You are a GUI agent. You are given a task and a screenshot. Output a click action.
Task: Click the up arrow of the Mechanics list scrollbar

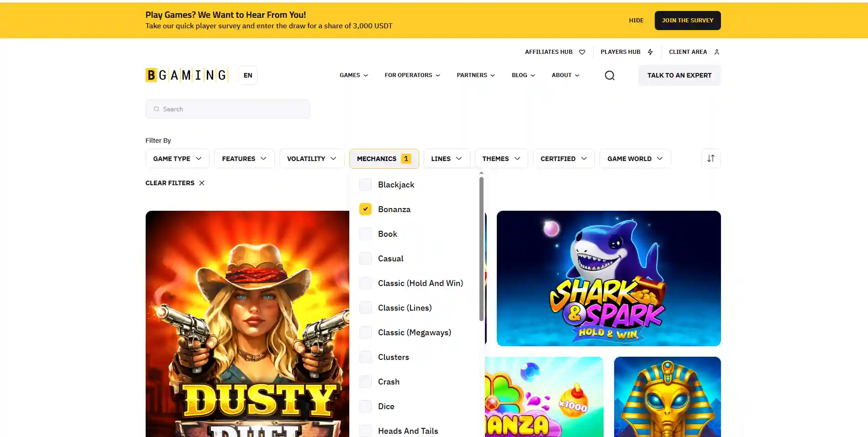tap(481, 173)
